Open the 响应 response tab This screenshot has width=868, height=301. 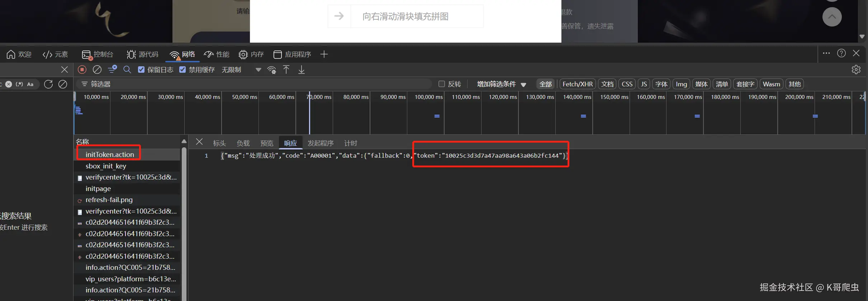click(x=290, y=143)
